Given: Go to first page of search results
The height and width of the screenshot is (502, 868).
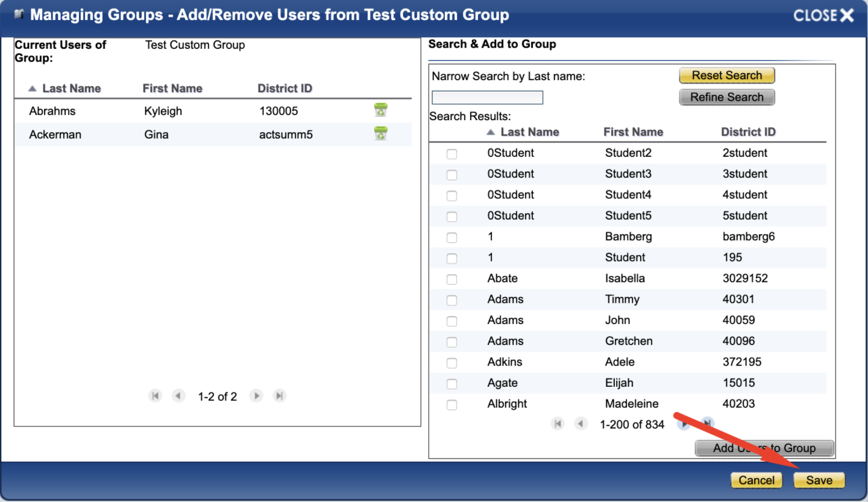Looking at the screenshot, I should [558, 424].
